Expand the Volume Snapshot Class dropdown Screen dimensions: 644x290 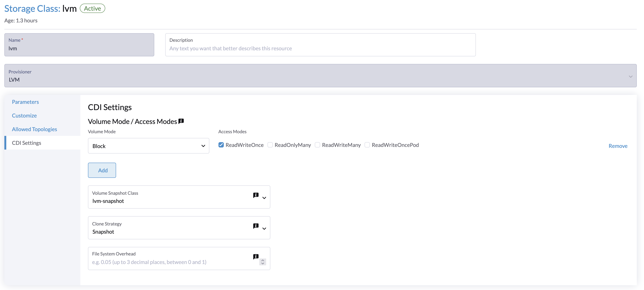[x=264, y=198]
